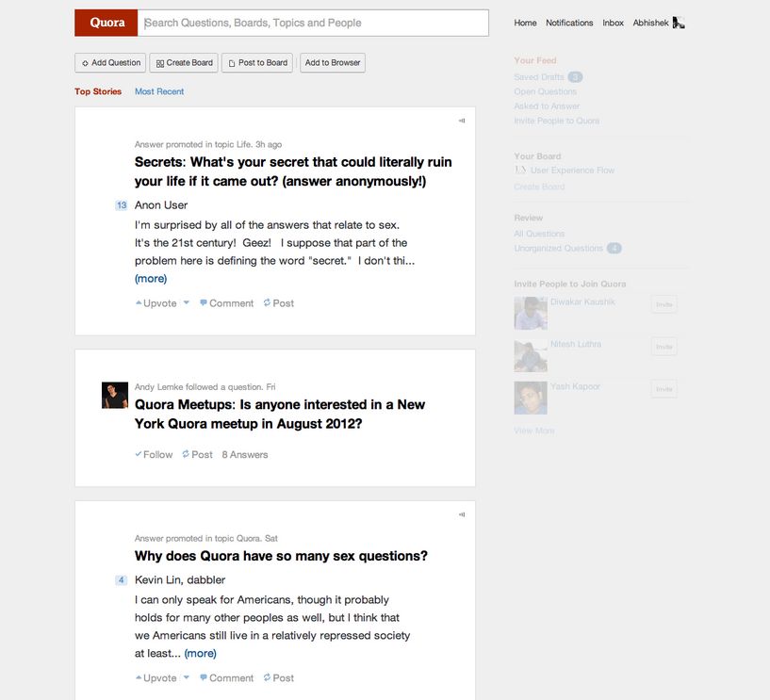Viewport: 770px width, 700px height.
Task: Open Saved Drafts in sidebar
Action: coord(539,77)
